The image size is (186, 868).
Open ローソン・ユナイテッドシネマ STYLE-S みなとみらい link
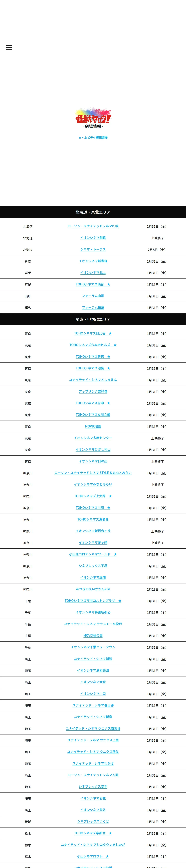pyautogui.click(x=93, y=473)
